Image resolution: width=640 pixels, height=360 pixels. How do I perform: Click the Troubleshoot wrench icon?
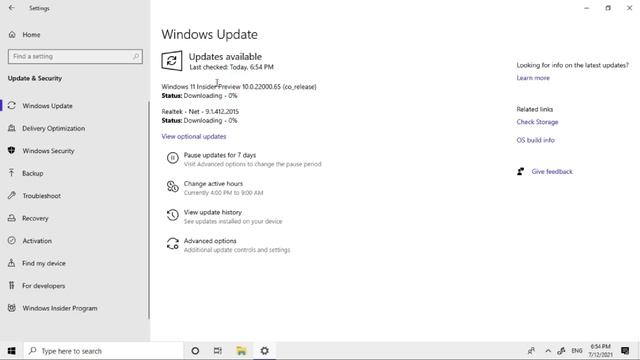click(12, 196)
